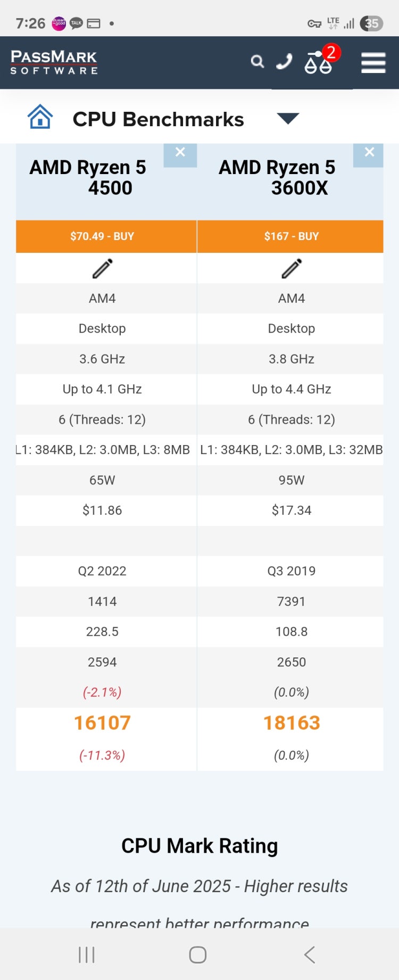Tap the phone contact icon
The width and height of the screenshot is (399, 980).
click(285, 62)
